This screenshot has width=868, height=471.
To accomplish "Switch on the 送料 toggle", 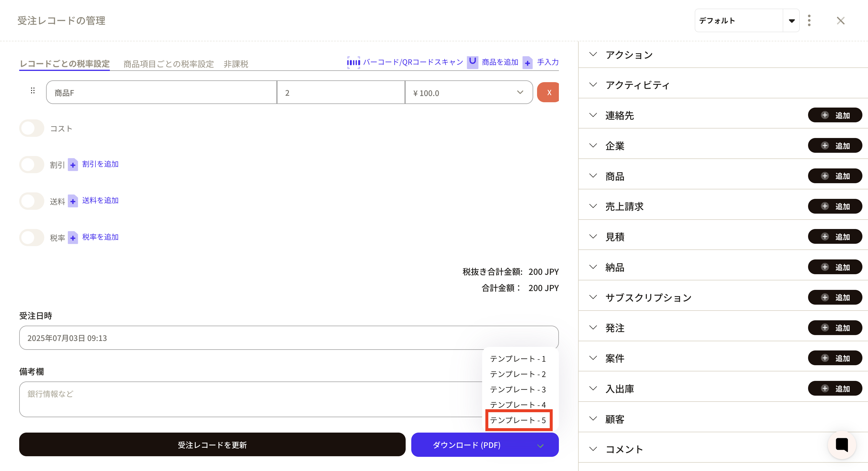I will 32,201.
